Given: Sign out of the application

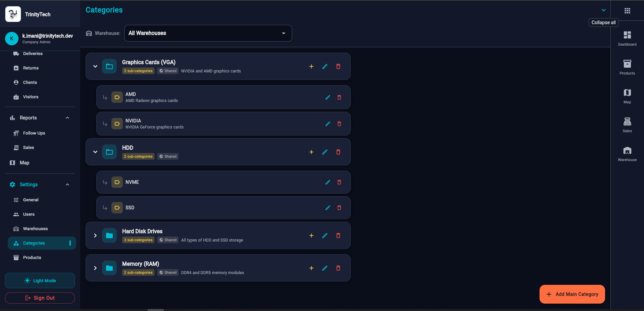Looking at the screenshot, I should pos(40,298).
